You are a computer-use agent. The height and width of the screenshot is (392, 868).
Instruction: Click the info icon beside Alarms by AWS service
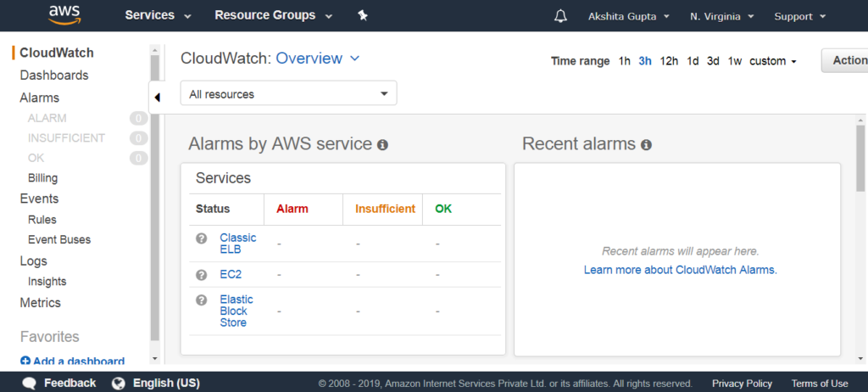pos(382,145)
